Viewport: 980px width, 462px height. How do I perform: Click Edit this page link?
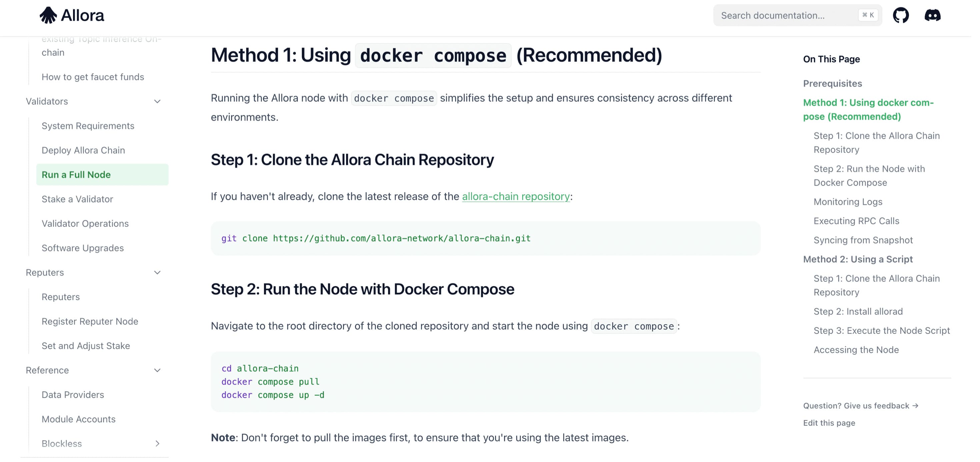(829, 423)
